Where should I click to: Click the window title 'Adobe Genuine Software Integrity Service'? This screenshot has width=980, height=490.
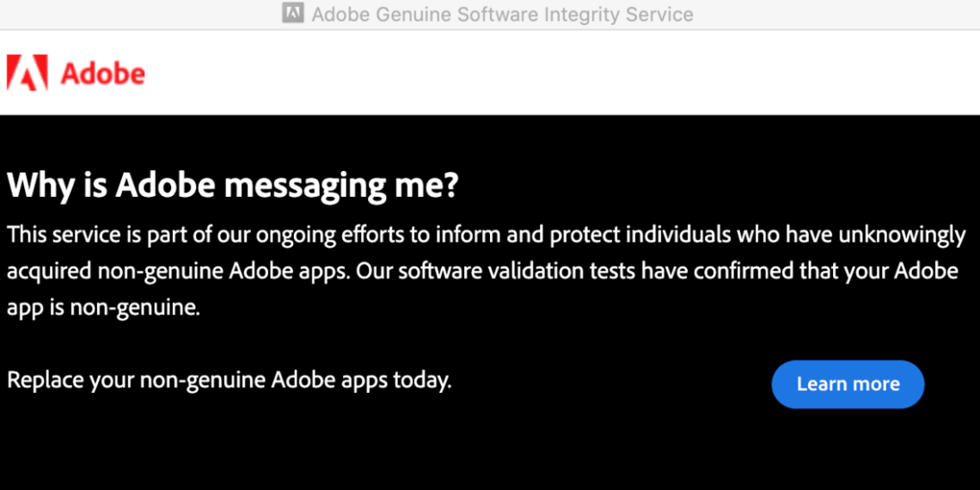(502, 15)
